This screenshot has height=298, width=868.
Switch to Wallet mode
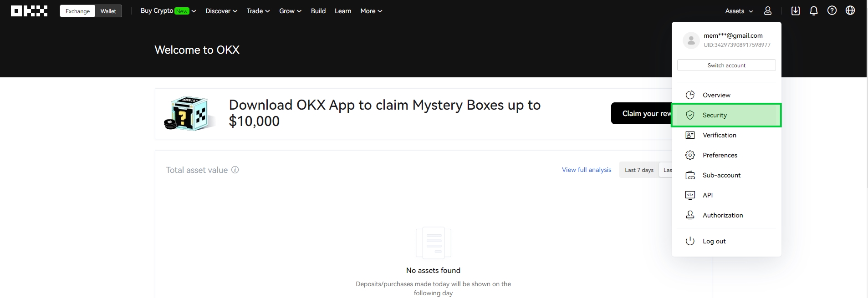[108, 11]
